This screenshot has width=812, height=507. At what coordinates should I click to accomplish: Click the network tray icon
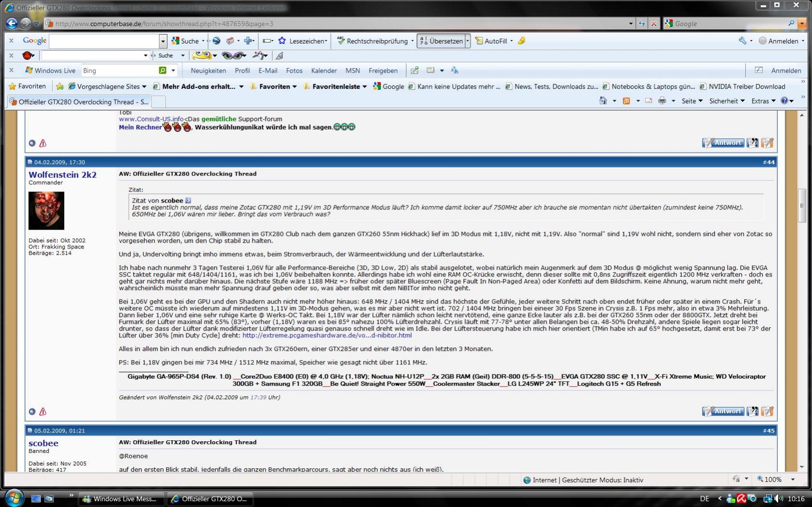(768, 499)
